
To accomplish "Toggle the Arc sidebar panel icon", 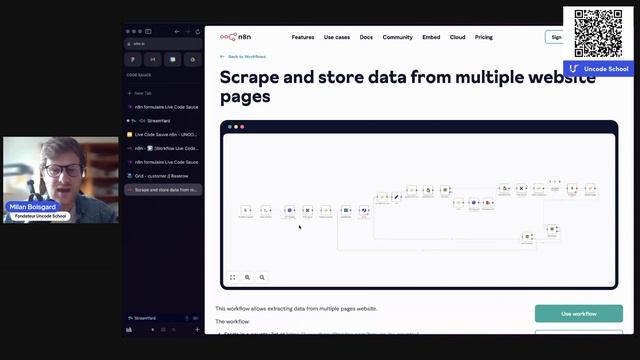I will point(149,31).
